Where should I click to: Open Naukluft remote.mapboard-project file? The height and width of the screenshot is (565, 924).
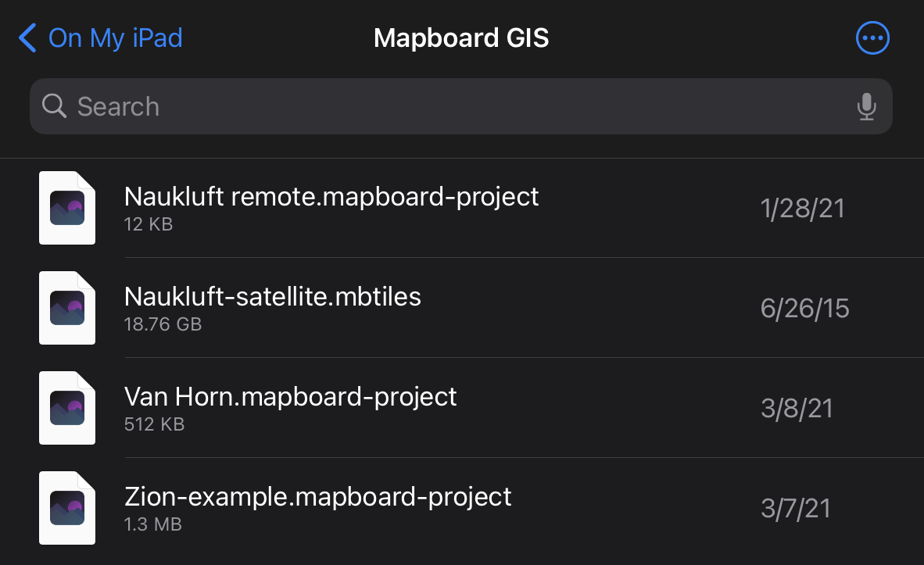tap(331, 197)
